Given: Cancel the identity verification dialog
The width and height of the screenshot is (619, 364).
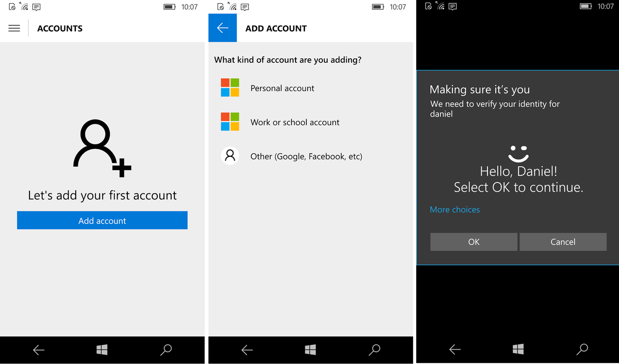Looking at the screenshot, I should pos(563,242).
